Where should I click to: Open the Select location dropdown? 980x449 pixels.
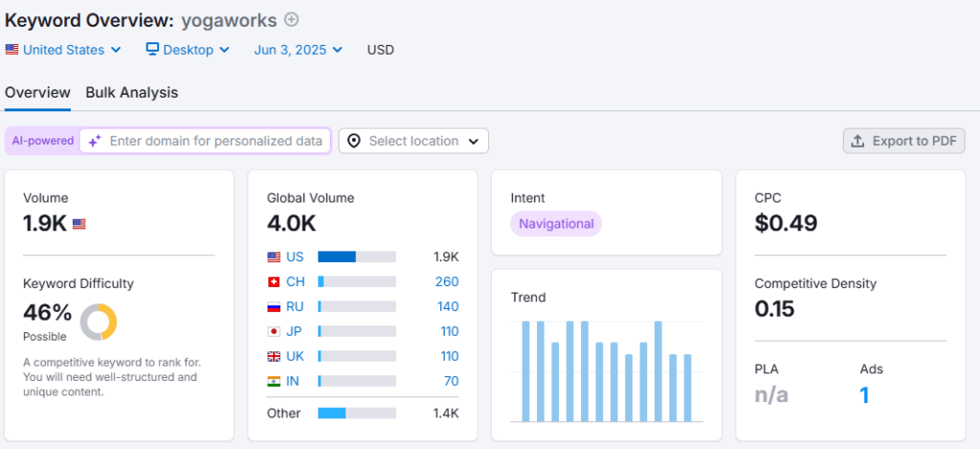(x=413, y=142)
